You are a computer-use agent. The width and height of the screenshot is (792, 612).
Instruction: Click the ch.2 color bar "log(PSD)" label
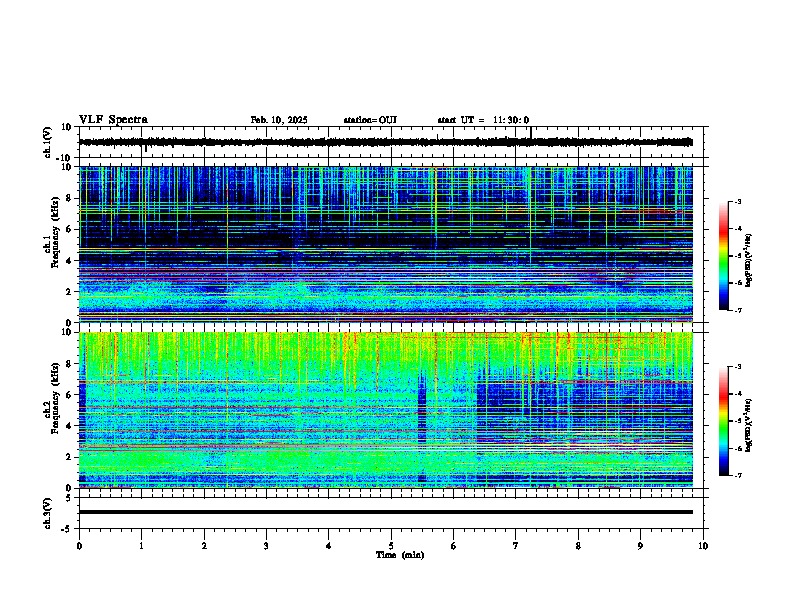tap(749, 425)
